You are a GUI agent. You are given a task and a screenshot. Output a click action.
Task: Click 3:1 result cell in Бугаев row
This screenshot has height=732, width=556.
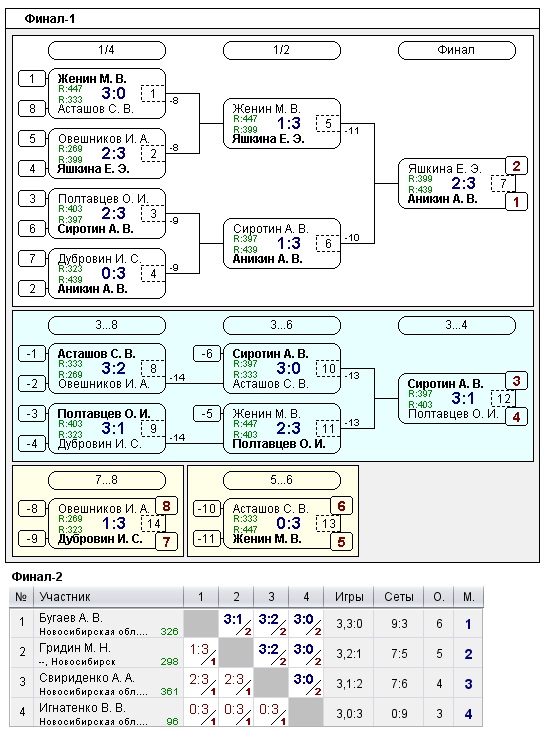236,624
